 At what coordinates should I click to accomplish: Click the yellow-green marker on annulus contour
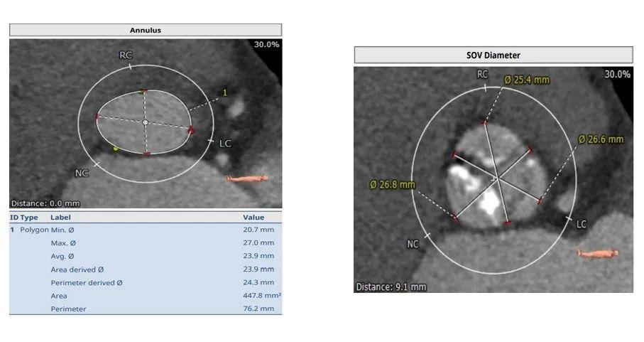tap(116, 149)
